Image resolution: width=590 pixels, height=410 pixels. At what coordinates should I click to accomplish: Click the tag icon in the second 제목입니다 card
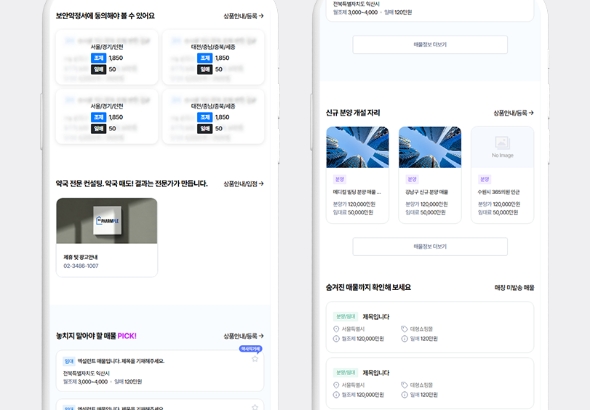pyautogui.click(x=404, y=385)
